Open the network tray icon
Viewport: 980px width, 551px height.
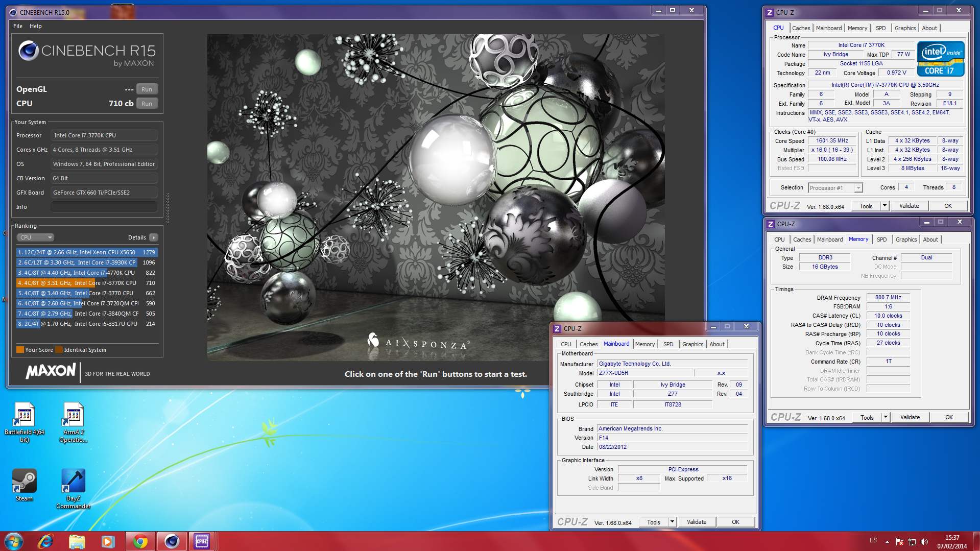click(x=912, y=542)
